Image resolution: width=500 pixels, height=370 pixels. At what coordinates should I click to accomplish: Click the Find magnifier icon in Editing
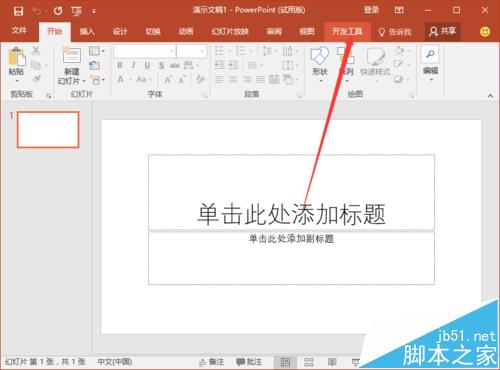(x=430, y=54)
